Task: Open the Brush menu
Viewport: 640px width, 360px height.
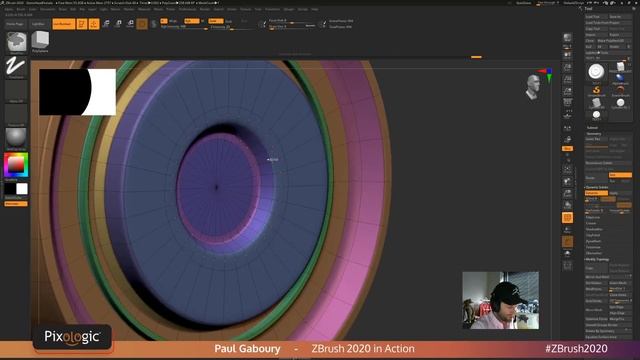Action: pos(21,9)
